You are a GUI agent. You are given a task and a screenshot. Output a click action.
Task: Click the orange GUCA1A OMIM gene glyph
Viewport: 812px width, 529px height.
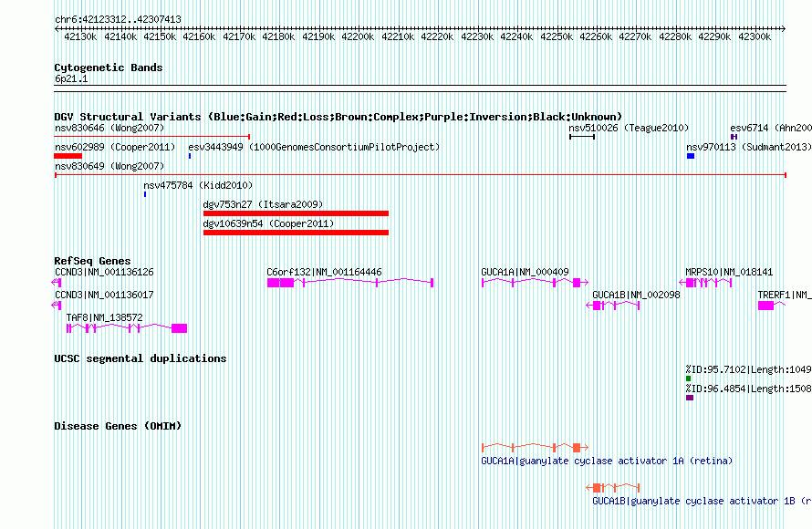(x=535, y=447)
